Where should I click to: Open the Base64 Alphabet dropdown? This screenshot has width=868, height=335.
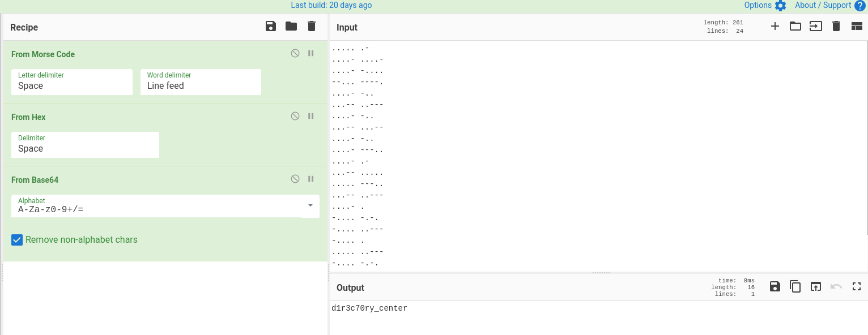pos(310,205)
